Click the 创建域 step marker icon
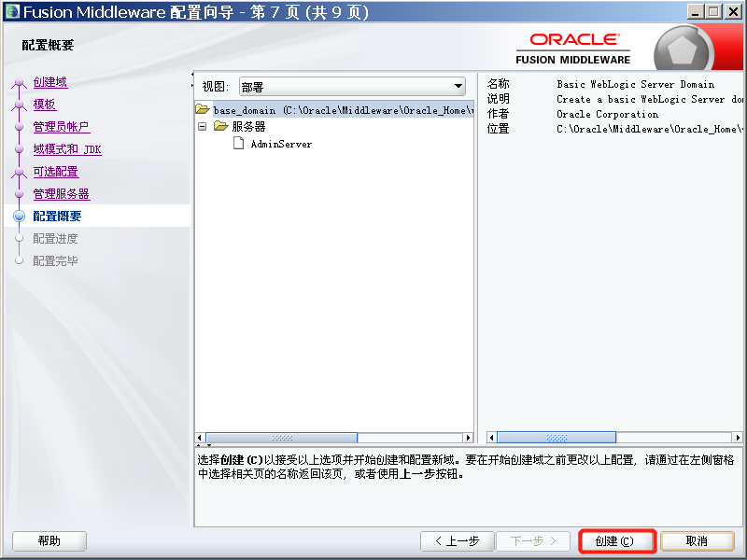Viewport: 747px width, 560px height. 19,82
